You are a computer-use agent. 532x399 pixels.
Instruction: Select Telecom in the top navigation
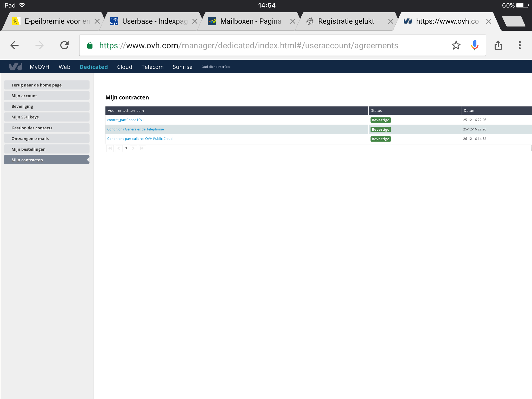click(x=152, y=67)
